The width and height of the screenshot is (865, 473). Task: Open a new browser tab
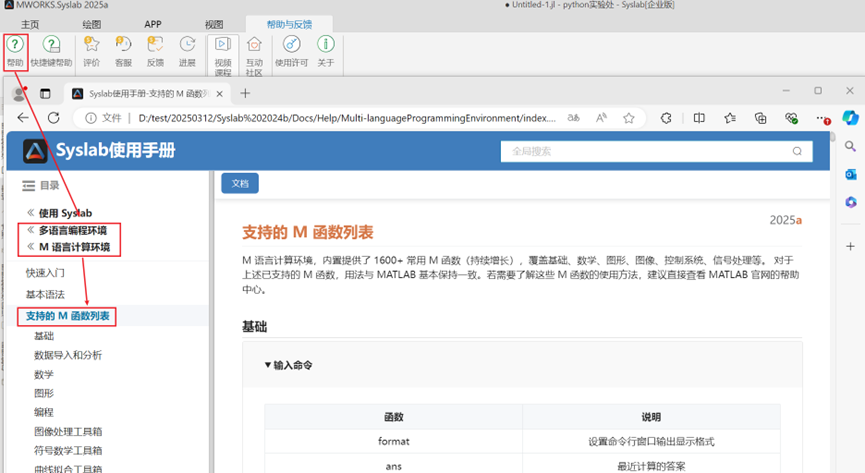(245, 94)
